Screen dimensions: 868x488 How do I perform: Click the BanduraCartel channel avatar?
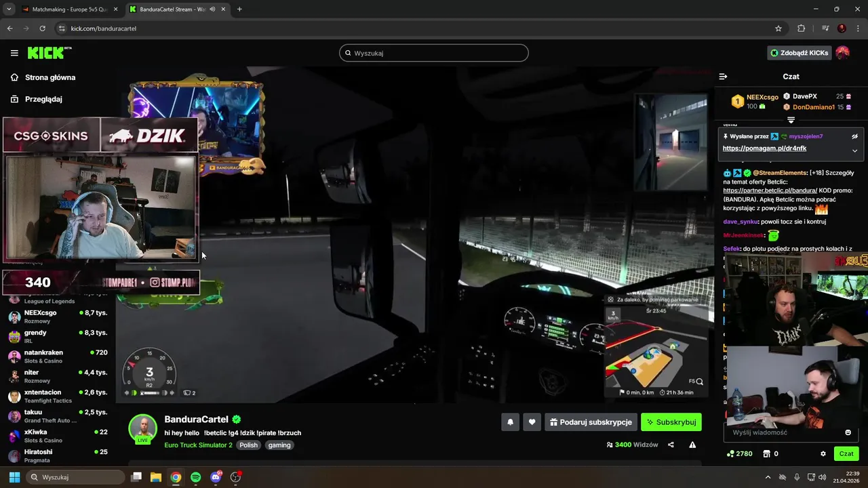[x=143, y=428]
